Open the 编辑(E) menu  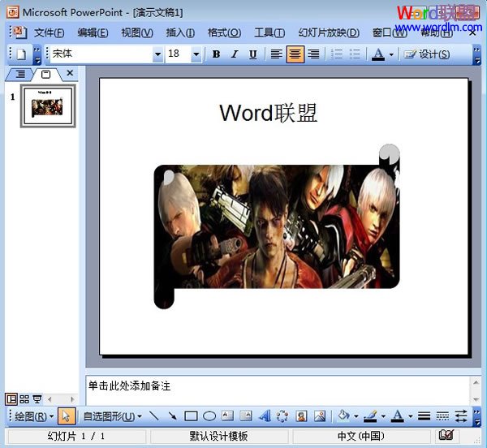tap(93, 32)
